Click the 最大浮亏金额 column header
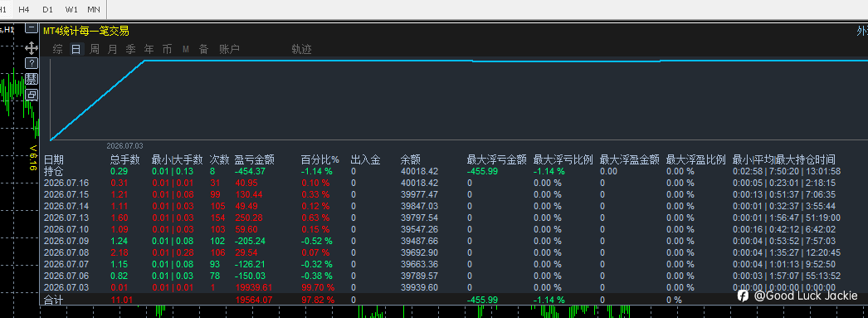Image resolution: width=868 pixels, height=318 pixels. (496, 160)
